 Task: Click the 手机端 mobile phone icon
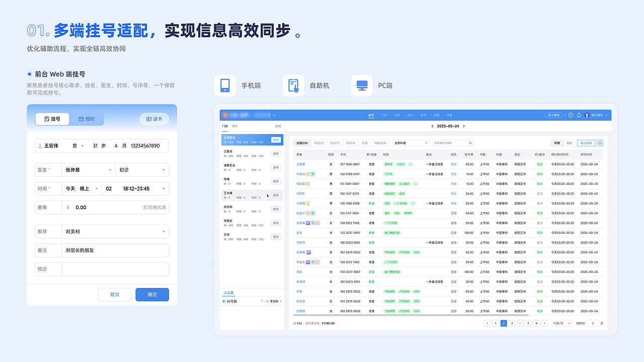coord(225,85)
